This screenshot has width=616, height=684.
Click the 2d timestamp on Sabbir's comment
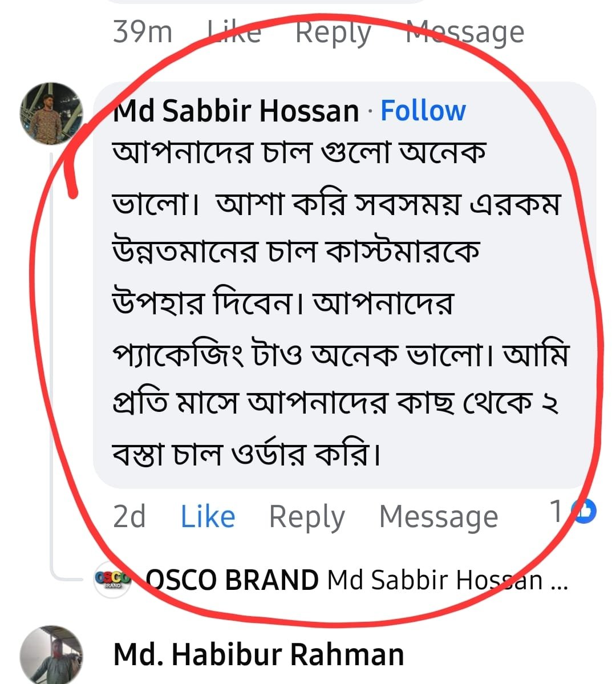point(129,517)
